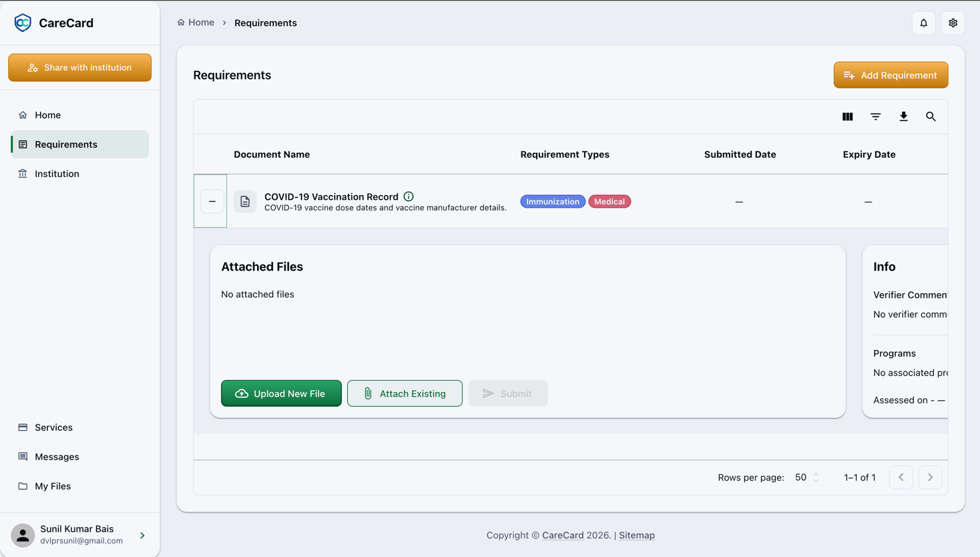The width and height of the screenshot is (980, 557).
Task: Open the Sitemap footer link
Action: click(x=637, y=535)
